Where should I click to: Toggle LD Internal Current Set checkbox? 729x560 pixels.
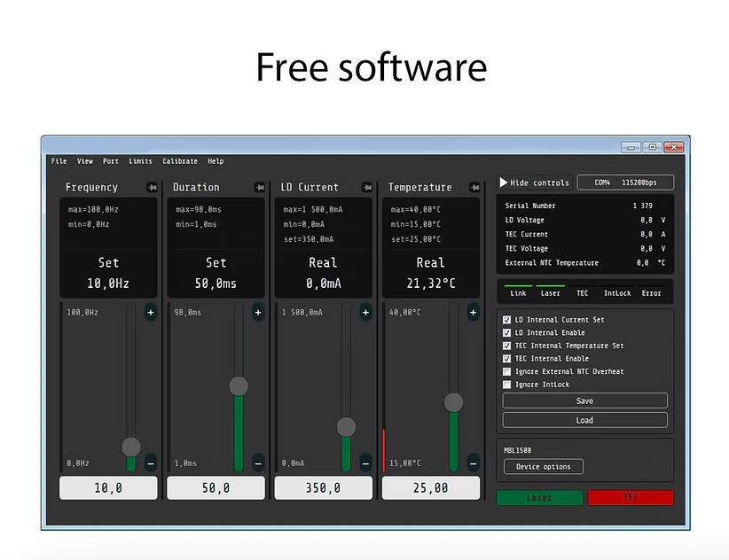tap(507, 320)
